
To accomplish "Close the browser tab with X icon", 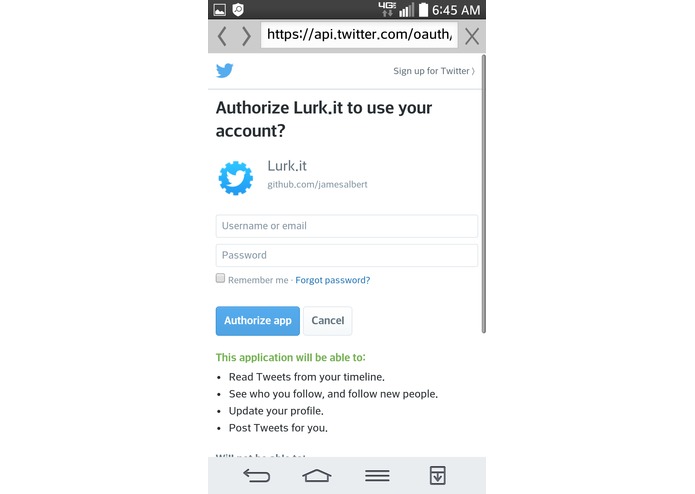I will (472, 36).
